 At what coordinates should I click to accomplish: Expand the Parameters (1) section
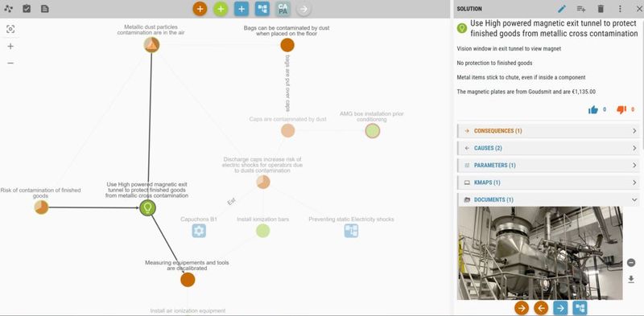549,166
